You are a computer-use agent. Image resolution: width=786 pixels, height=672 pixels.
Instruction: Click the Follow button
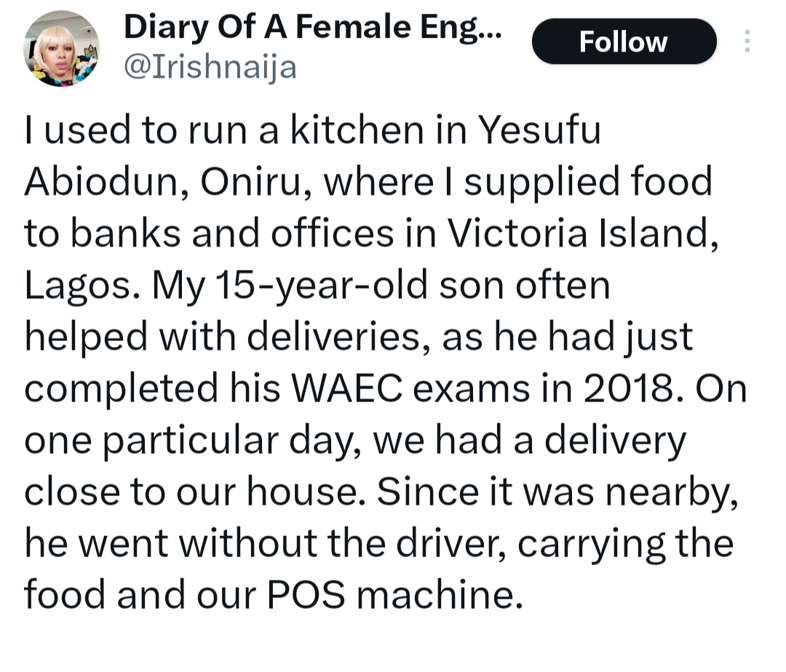[624, 41]
